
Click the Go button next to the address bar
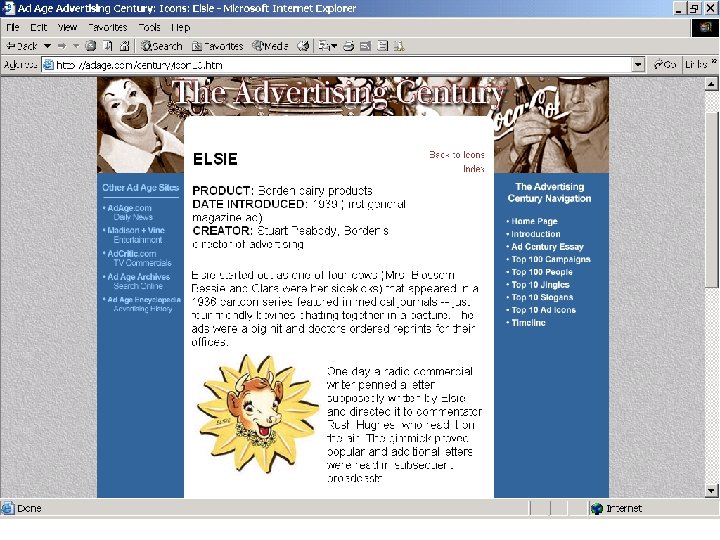click(x=665, y=65)
